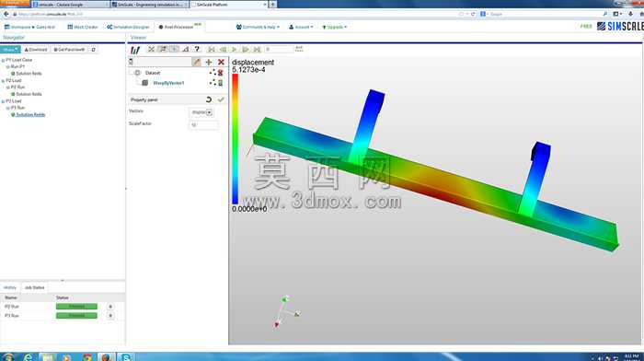Click the Finished status bar for P3 Run
This screenshot has width=644, height=361.
click(x=76, y=315)
